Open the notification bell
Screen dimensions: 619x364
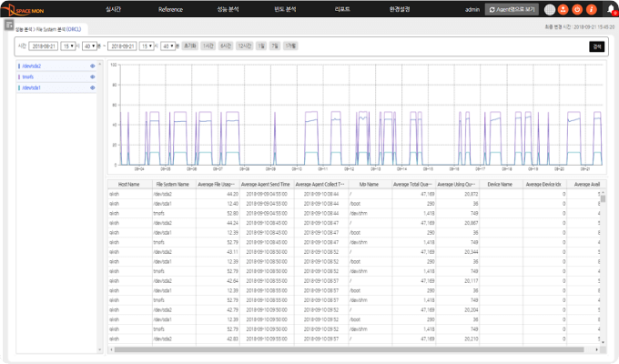[611, 9]
